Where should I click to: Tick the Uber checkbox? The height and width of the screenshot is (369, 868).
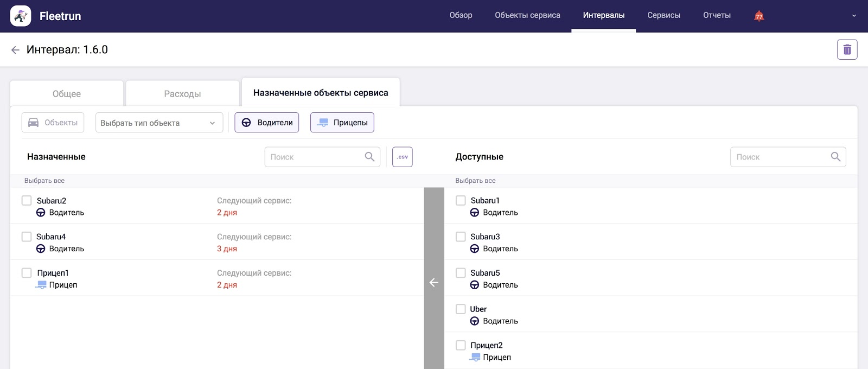(461, 309)
